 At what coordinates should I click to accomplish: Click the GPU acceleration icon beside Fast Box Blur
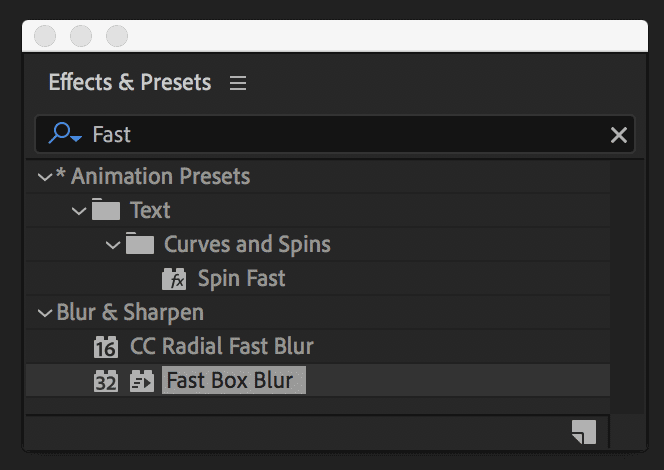(x=142, y=381)
